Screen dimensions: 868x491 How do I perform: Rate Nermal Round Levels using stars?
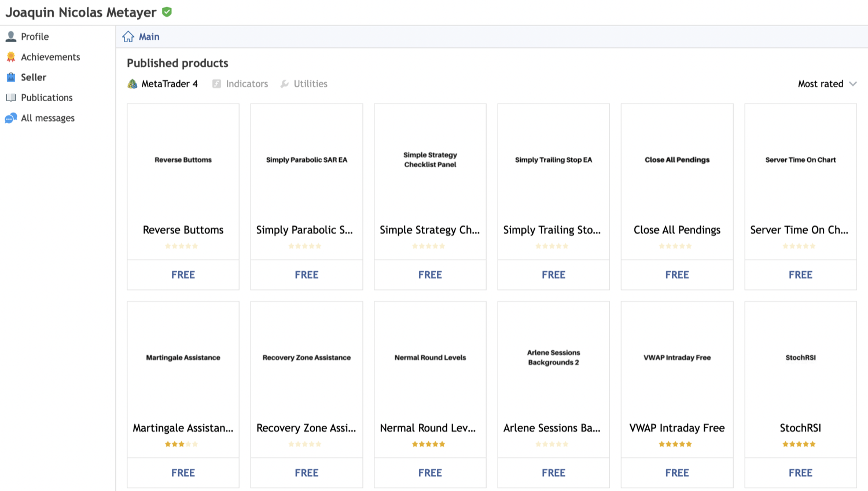[429, 444]
